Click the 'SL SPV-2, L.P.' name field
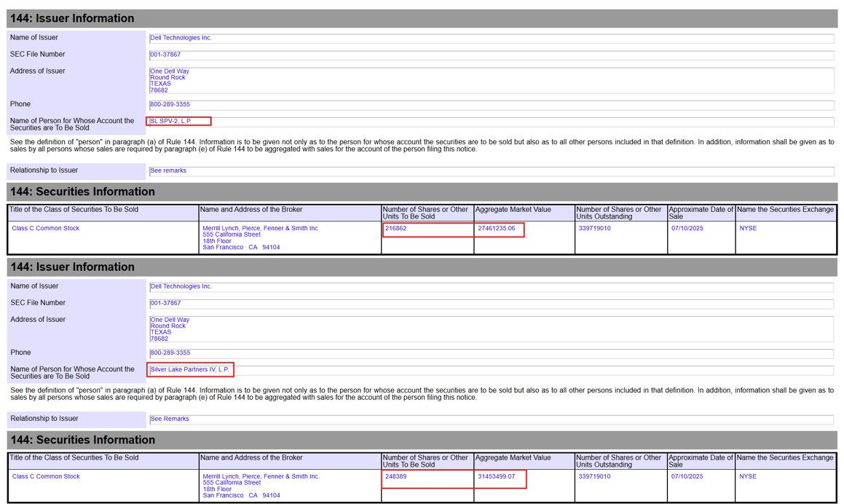This screenshot has height=504, width=844. coord(491,122)
